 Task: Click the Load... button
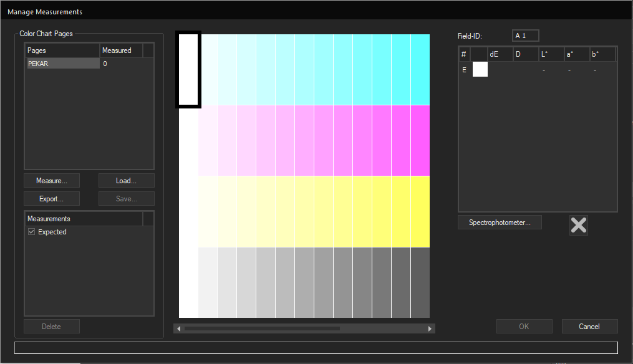(x=127, y=181)
